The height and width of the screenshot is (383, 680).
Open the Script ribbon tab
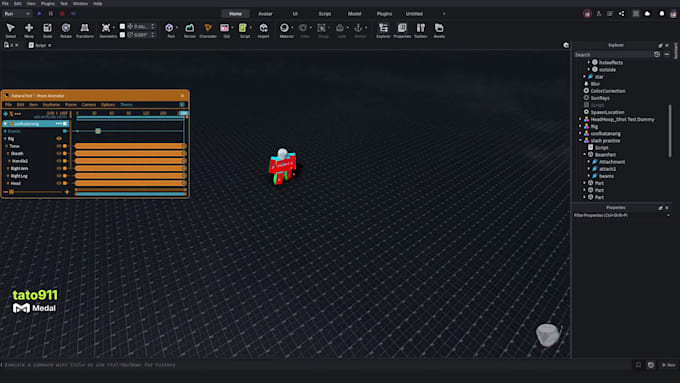pyautogui.click(x=325, y=14)
